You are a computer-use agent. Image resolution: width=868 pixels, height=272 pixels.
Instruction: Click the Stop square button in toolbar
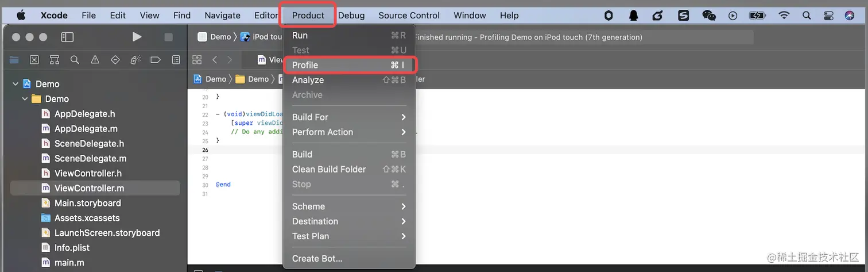pos(168,37)
